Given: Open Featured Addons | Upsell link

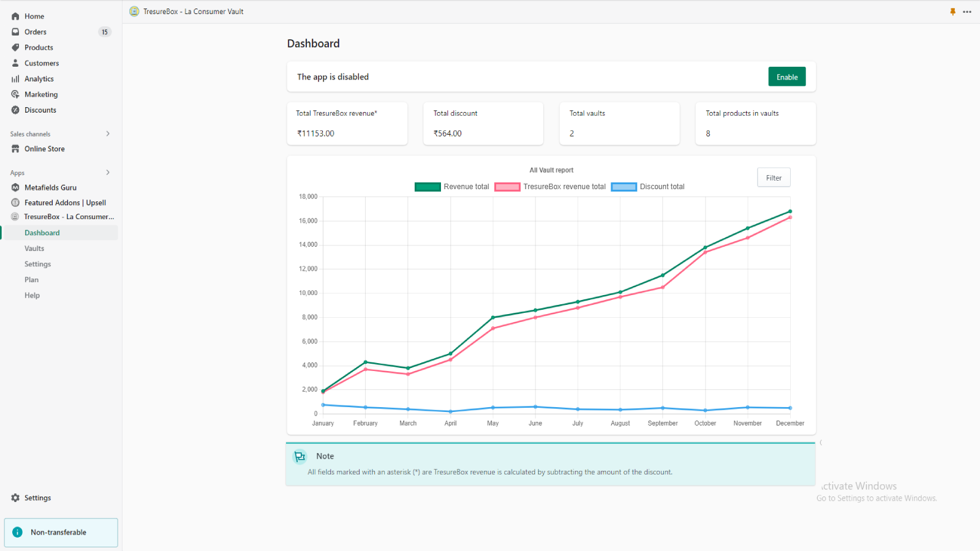Looking at the screenshot, I should point(65,203).
